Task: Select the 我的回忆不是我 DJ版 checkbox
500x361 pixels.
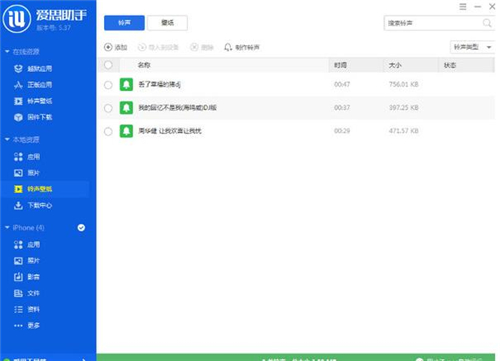Action: [x=108, y=108]
